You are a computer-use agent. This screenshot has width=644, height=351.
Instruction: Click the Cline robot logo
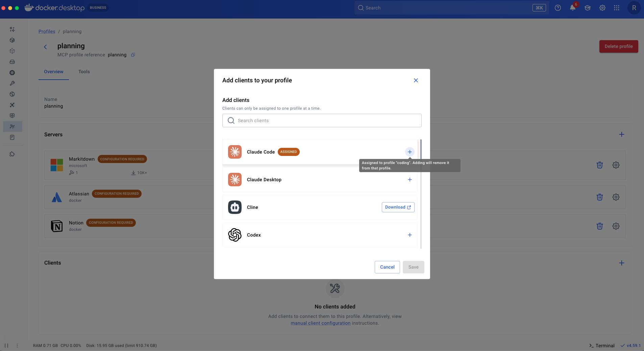pos(235,207)
